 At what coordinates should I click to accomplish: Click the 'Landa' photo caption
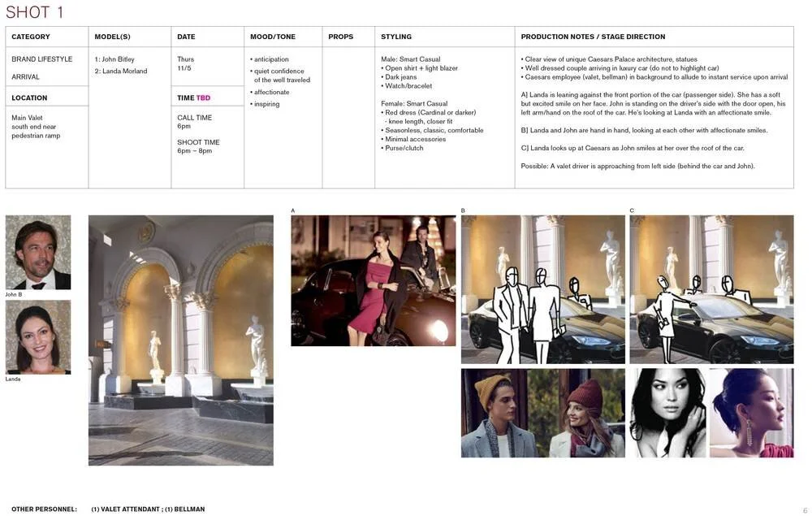click(x=13, y=379)
